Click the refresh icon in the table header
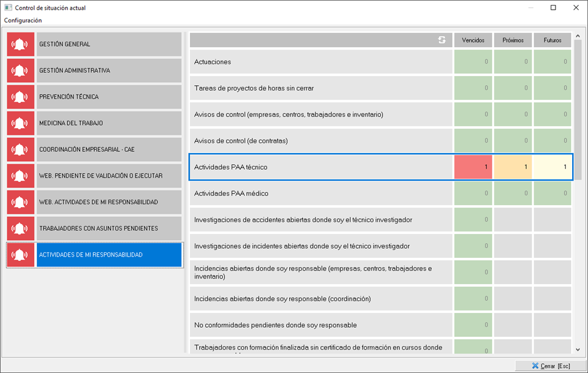The image size is (588, 373). click(442, 40)
